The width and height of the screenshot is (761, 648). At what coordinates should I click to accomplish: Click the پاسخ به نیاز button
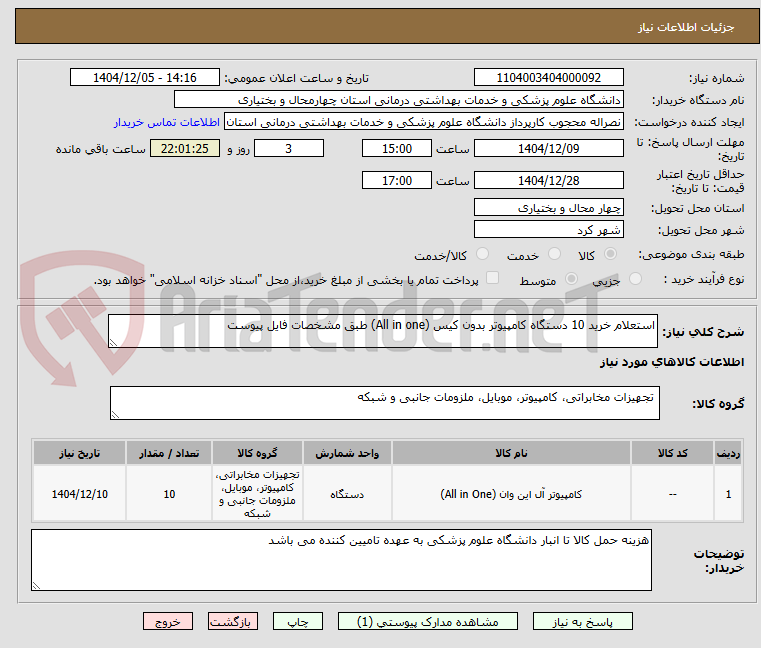coord(582,622)
